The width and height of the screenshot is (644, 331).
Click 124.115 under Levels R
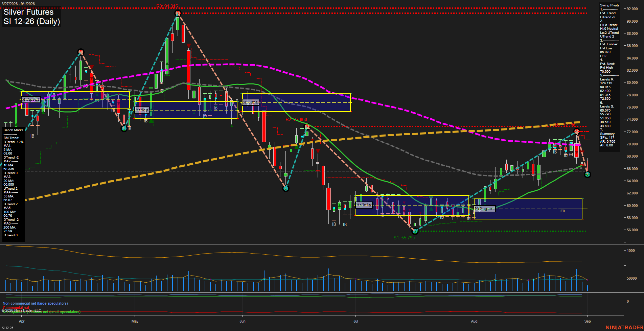[606, 83]
